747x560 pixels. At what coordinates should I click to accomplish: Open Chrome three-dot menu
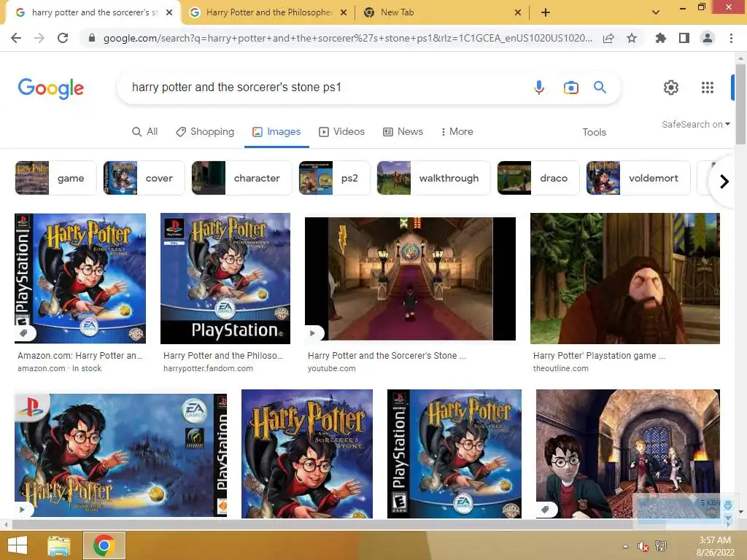(731, 38)
